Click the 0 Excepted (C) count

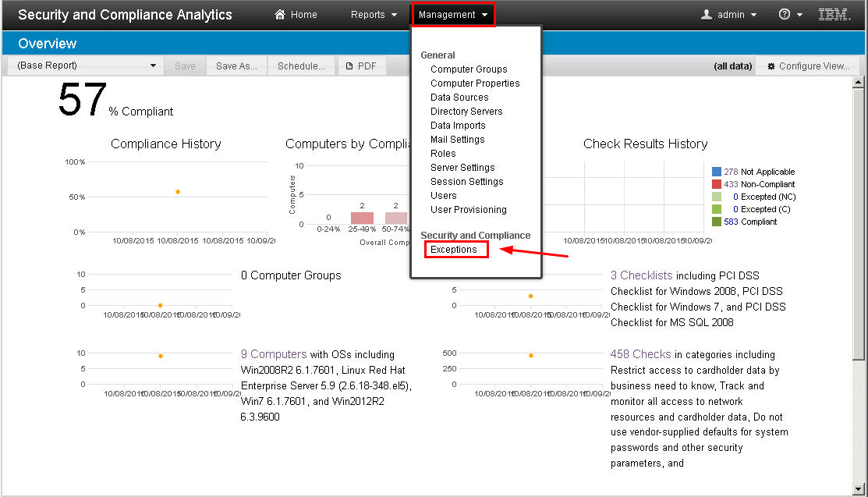[735, 209]
